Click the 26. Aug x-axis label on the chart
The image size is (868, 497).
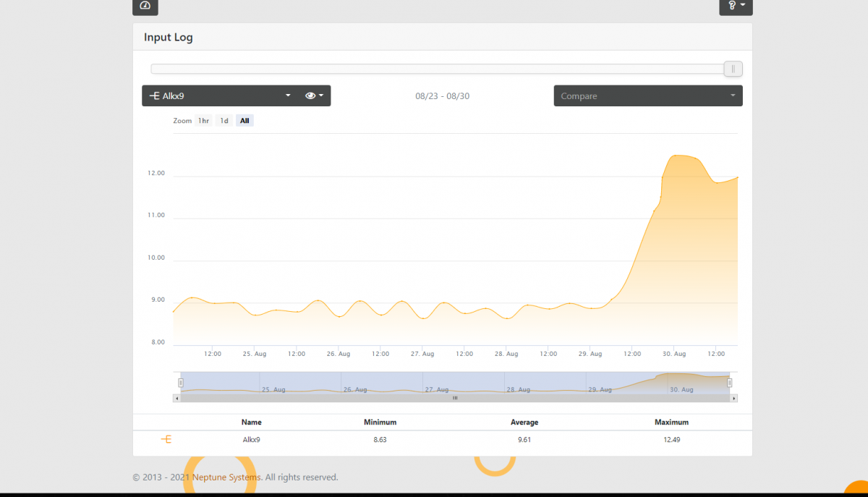tap(339, 354)
